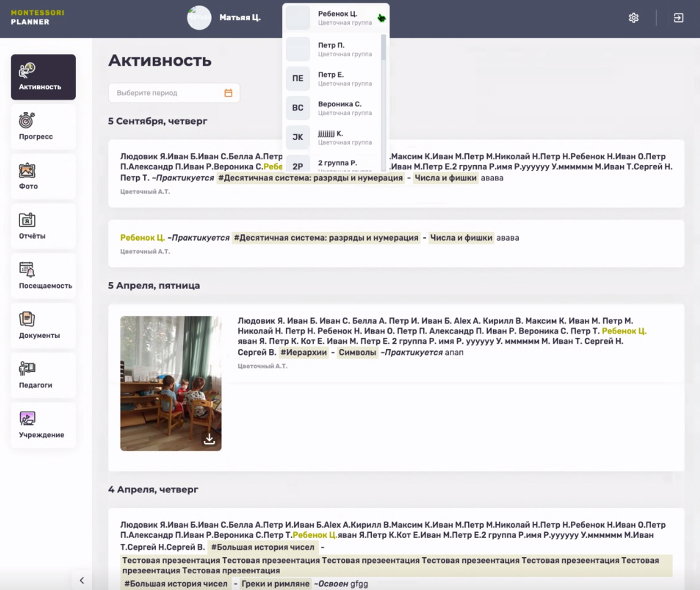Image resolution: width=700 pixels, height=590 pixels.
Task: Click the Тестовая презеентация highlighted text block
Action: 396,565
